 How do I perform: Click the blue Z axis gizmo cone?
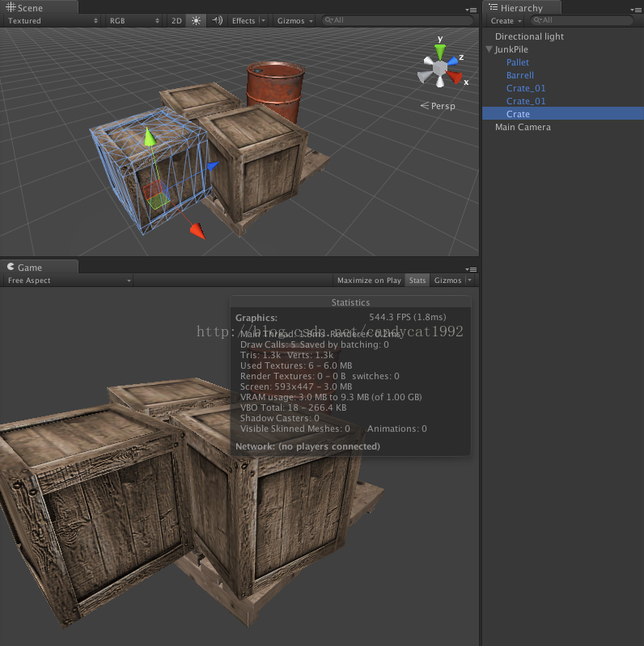click(x=452, y=61)
